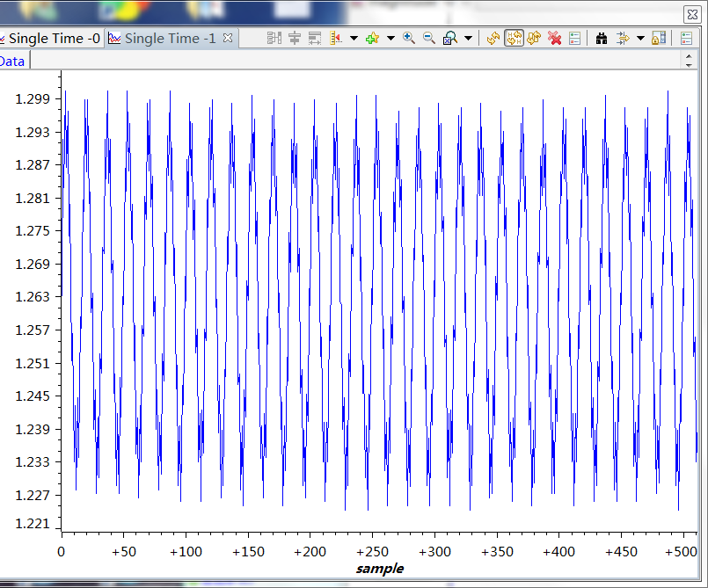Click the refresh graph icon
Viewport: 708px width, 588px height.
coord(493,38)
